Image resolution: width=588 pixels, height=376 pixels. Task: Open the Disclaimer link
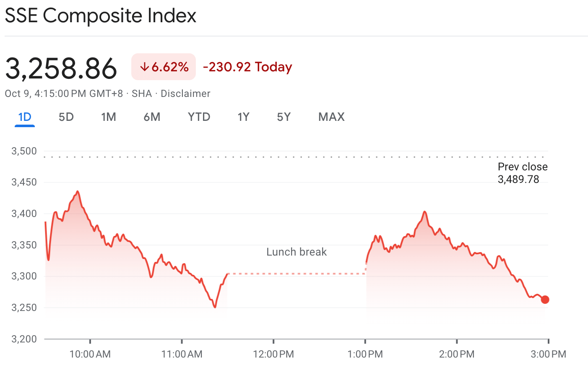point(185,94)
